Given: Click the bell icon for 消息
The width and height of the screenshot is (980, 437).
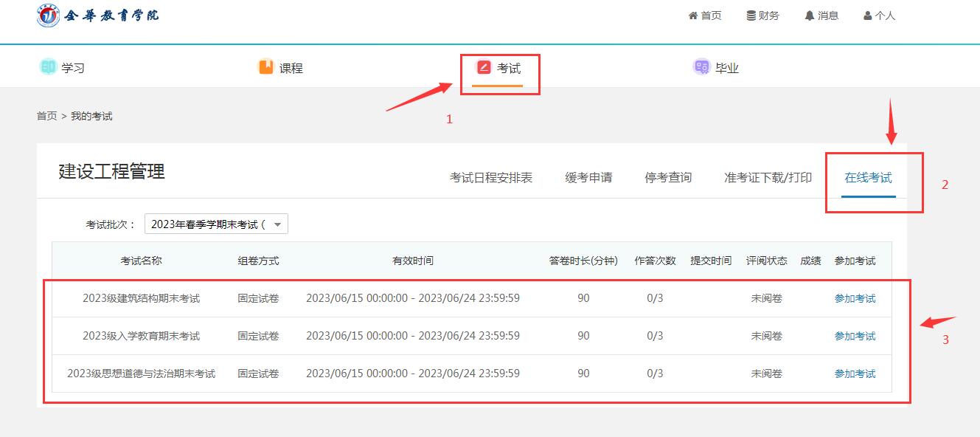Looking at the screenshot, I should (810, 16).
